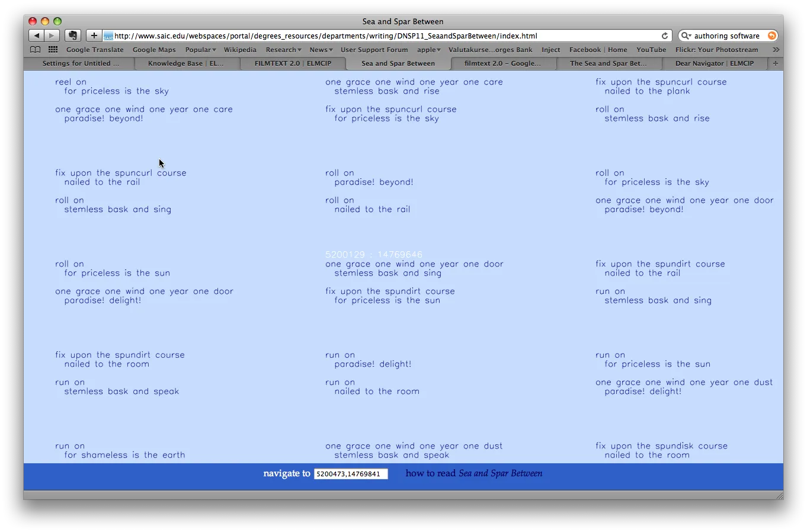807x532 pixels.
Task: Click the orange search snapback arrow icon
Action: click(771, 36)
